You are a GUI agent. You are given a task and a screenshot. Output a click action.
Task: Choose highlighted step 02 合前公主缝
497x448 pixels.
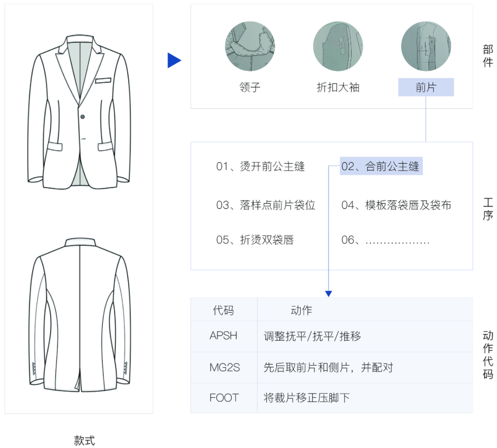coord(381,167)
